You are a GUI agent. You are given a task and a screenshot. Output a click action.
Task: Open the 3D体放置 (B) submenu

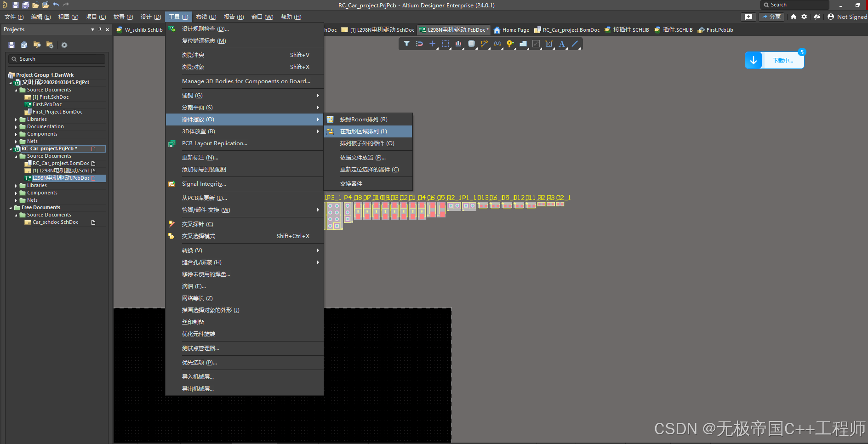(245, 131)
